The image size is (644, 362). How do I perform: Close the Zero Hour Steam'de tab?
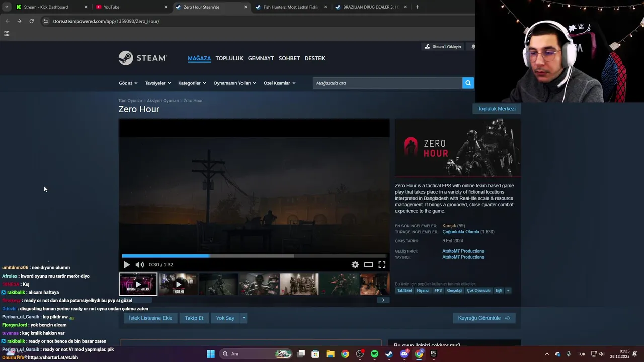pos(246,7)
